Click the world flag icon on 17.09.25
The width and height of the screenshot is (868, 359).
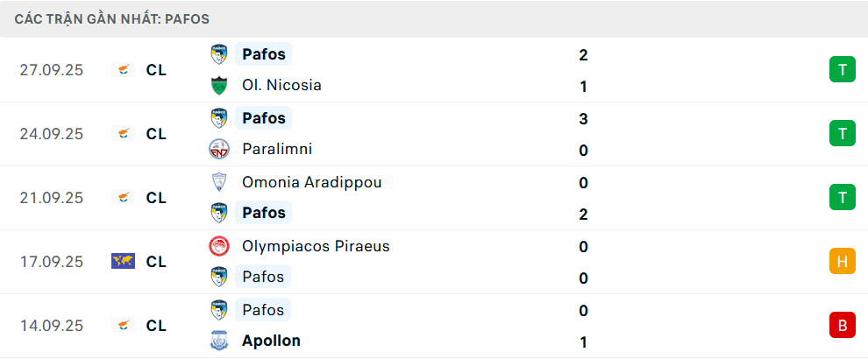(x=123, y=261)
